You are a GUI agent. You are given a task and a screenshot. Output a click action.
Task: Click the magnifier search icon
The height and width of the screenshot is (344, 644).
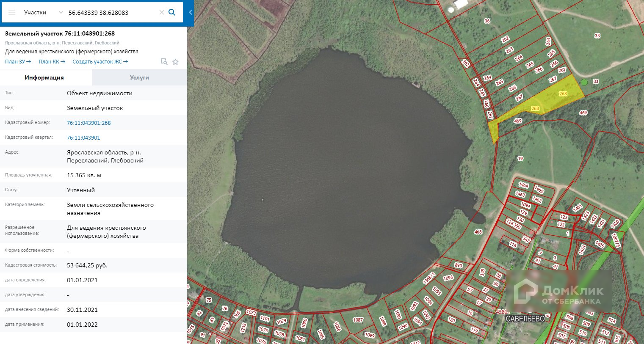[x=172, y=12]
